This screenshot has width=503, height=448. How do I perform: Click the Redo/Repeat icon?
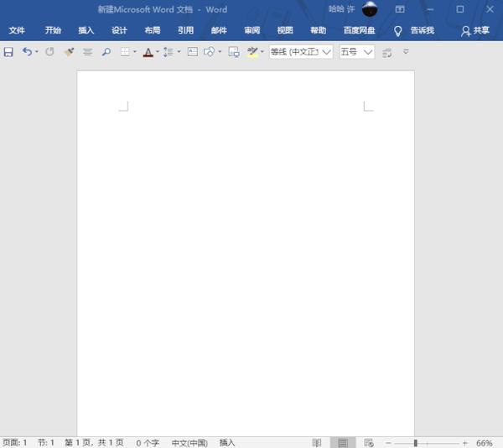[49, 52]
